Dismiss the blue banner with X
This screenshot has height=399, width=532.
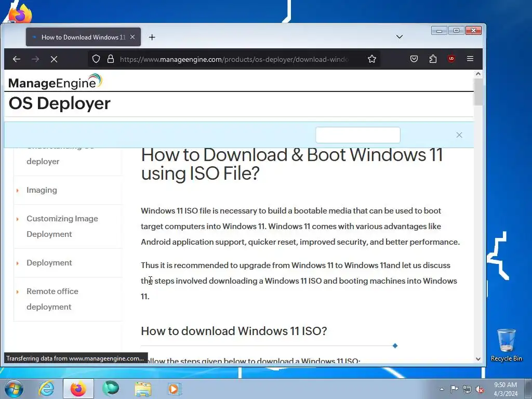coord(459,135)
